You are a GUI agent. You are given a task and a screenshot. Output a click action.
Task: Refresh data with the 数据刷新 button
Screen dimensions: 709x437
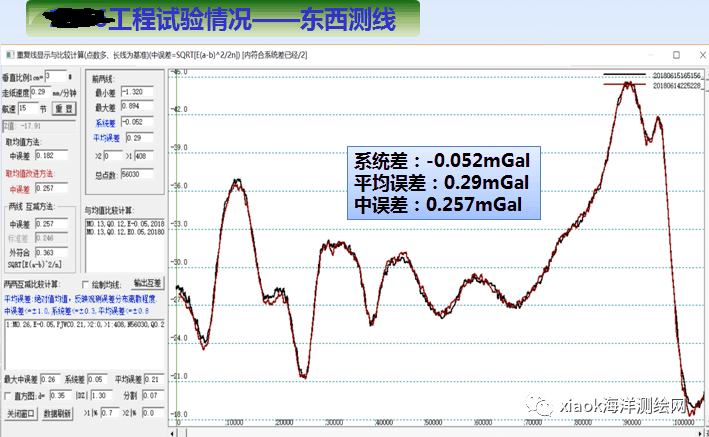coord(58,413)
